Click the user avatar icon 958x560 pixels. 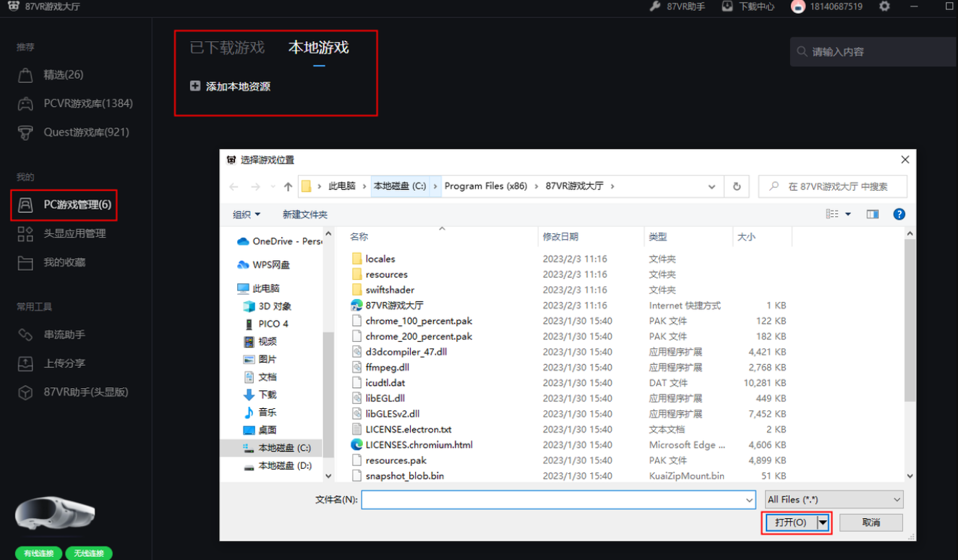[798, 7]
